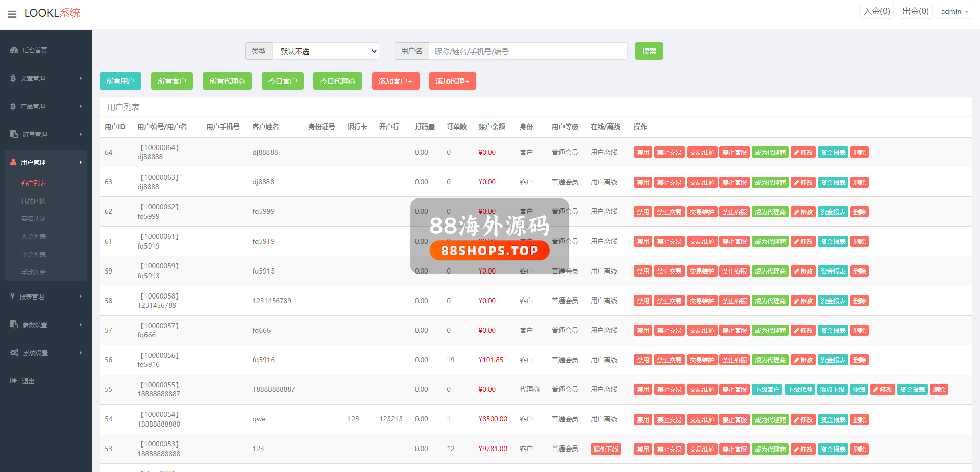Viewport: 980px width, 472px height.
Task: Select 实名认证 from the user submenu
Action: [34, 219]
